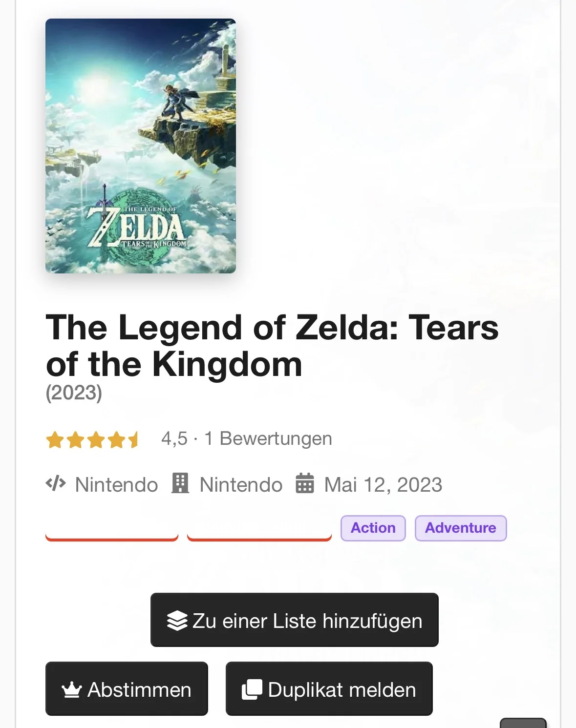576x728 pixels.
Task: Click Zu einer Liste hinzufügen button
Action: (295, 620)
